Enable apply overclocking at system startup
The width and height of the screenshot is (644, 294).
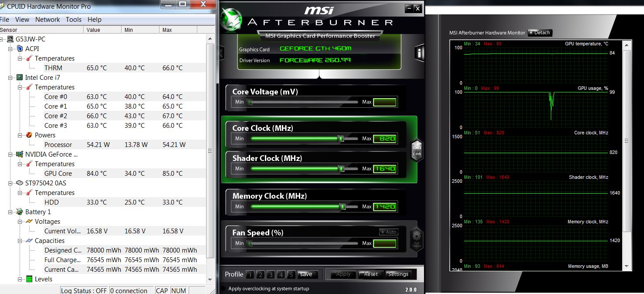point(224,288)
